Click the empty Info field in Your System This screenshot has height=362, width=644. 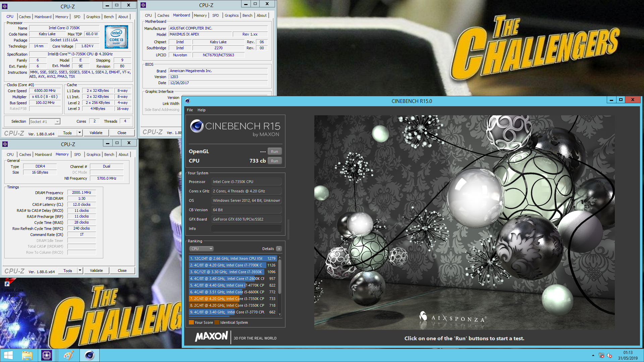[x=246, y=229]
